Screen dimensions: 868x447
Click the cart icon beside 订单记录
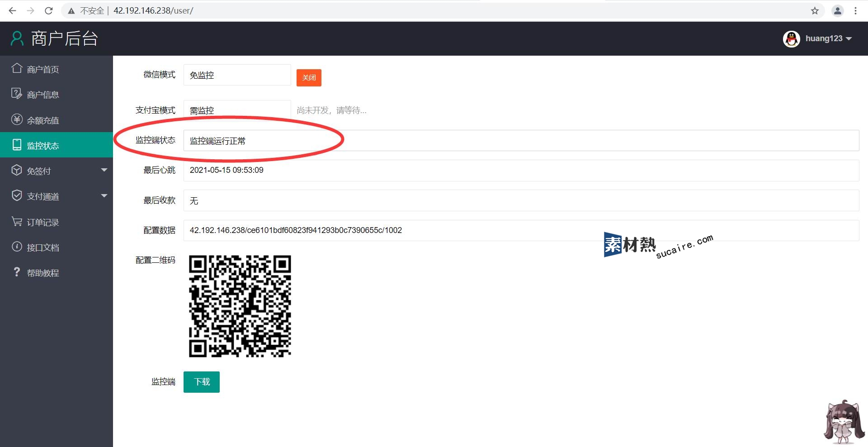pyautogui.click(x=17, y=221)
